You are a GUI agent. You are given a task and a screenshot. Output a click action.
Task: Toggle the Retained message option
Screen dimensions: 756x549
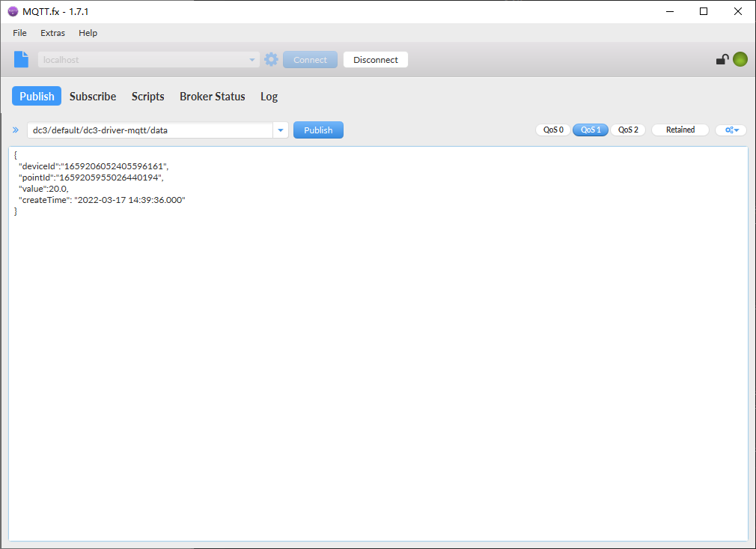coord(680,130)
